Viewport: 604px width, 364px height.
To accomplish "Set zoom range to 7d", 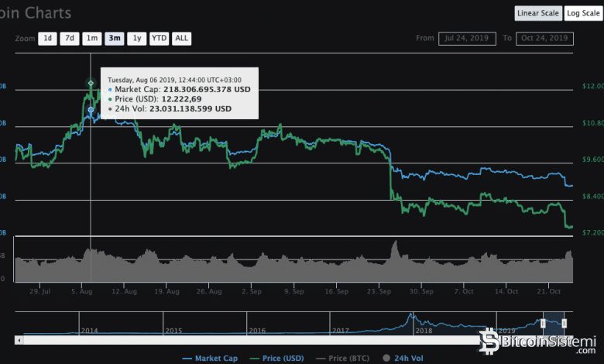I will tap(70, 38).
